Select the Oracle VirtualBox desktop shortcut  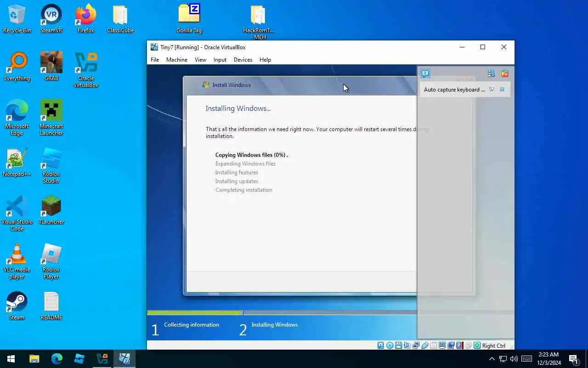pos(86,70)
